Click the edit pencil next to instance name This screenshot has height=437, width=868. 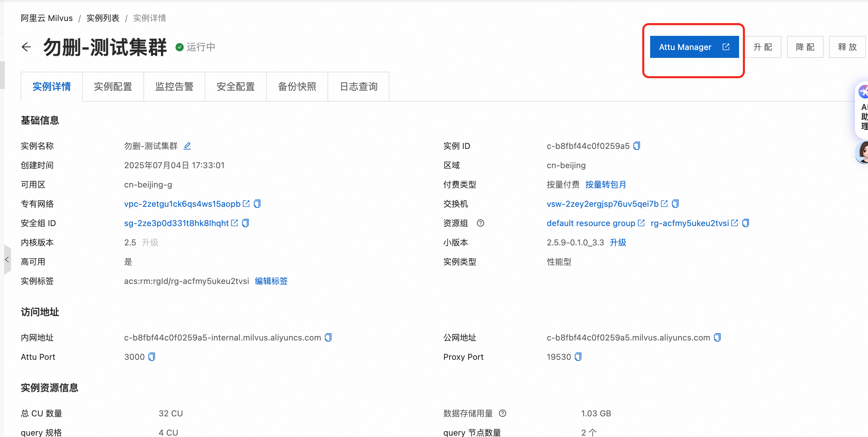click(187, 146)
